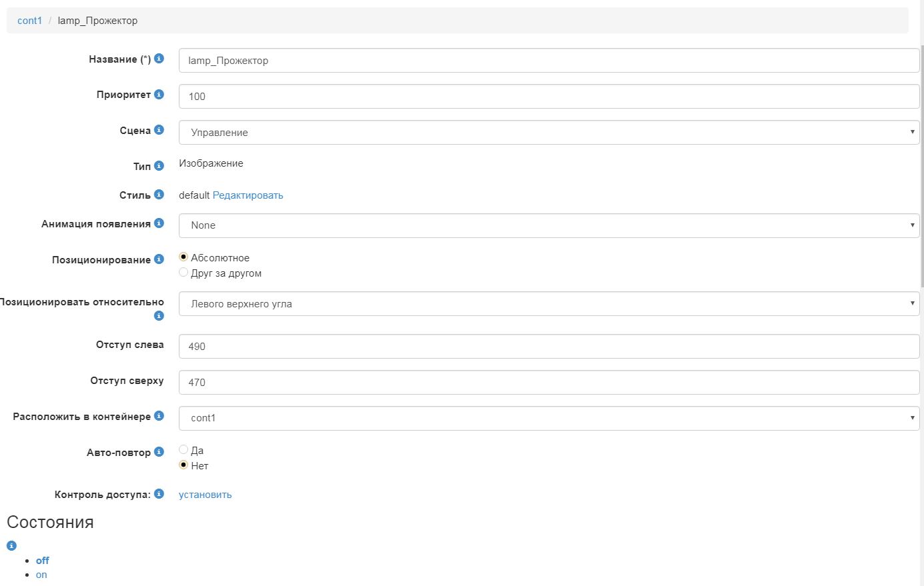This screenshot has height=586, width=924.
Task: Enable Авто-повтор by choosing Да
Action: point(183,450)
